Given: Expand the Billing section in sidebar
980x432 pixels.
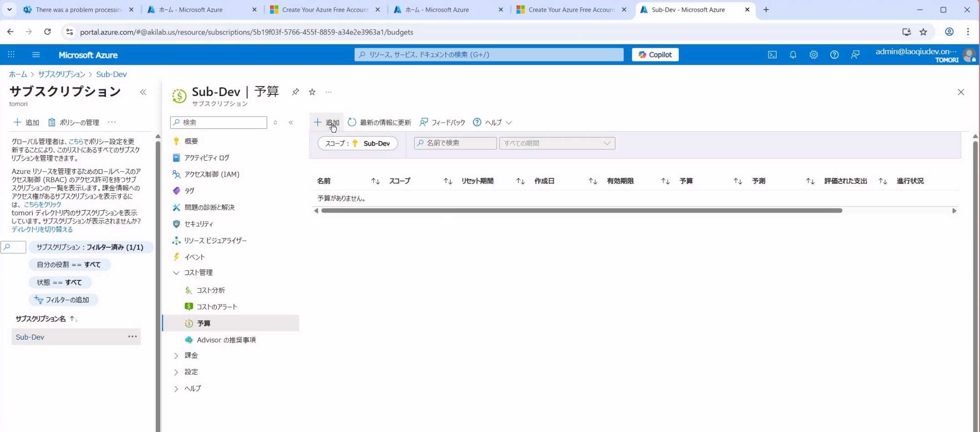Looking at the screenshot, I should click(176, 356).
